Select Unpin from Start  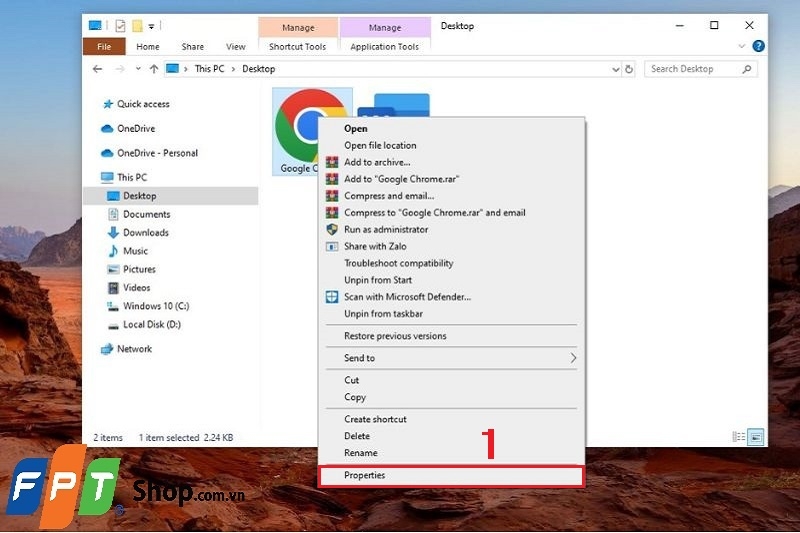click(451, 280)
